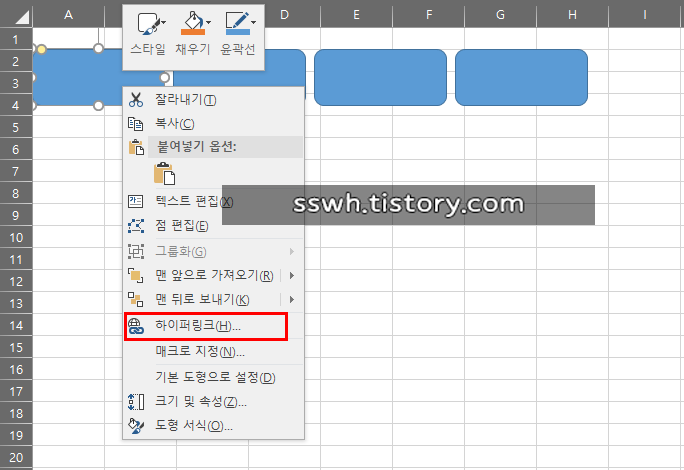The height and width of the screenshot is (470, 684).
Task: Click the yellow corner-radius adjustment handle
Action: pos(41,49)
